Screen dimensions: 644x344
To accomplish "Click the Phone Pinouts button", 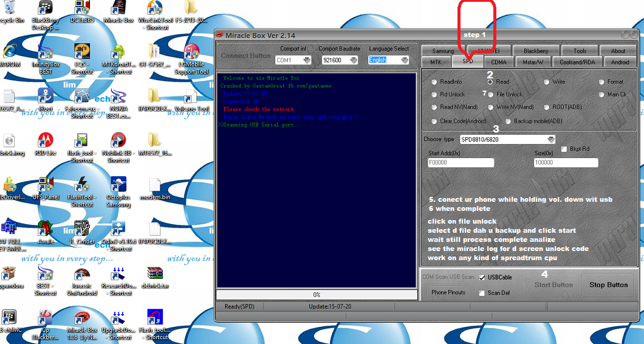I will click(448, 292).
